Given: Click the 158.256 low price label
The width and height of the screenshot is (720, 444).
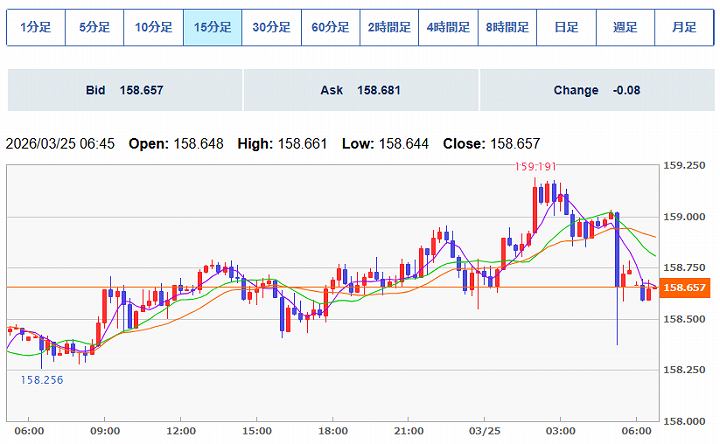Looking at the screenshot, I should [x=41, y=380].
